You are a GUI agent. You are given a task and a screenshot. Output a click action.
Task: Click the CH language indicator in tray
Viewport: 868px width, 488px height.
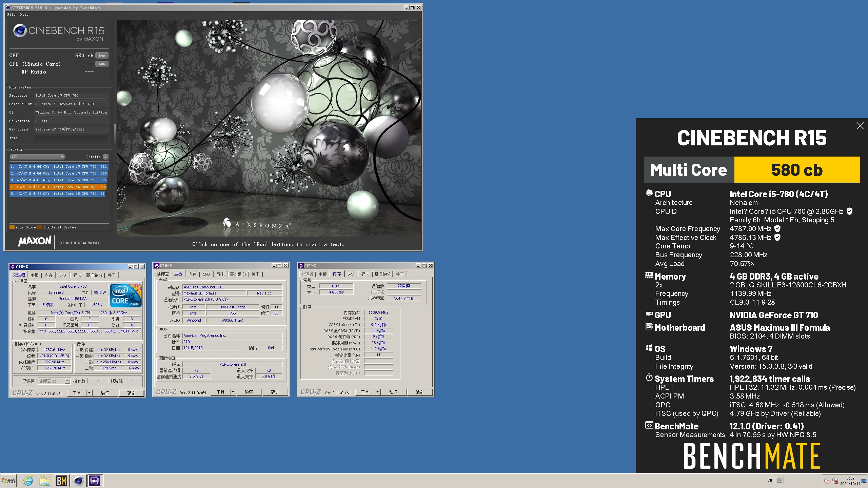click(x=770, y=480)
